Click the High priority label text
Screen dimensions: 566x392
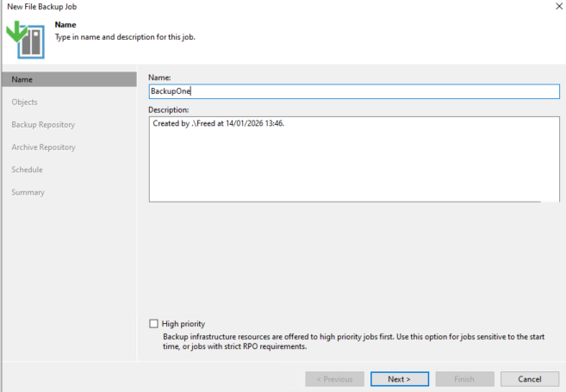click(183, 323)
